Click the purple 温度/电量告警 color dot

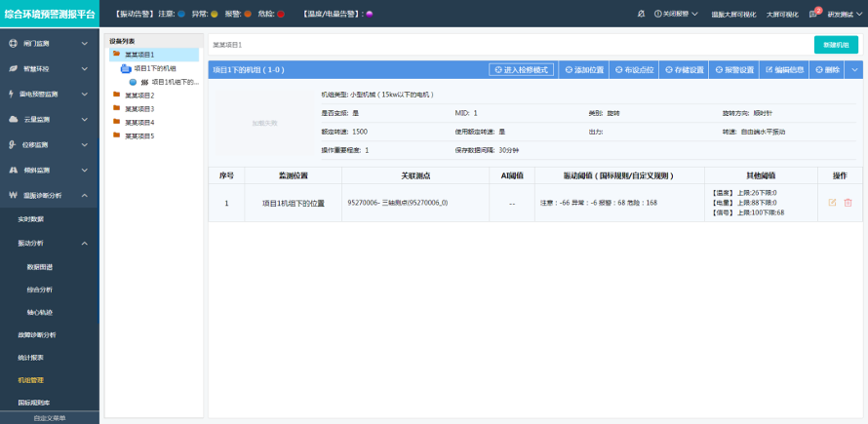pyautogui.click(x=370, y=14)
